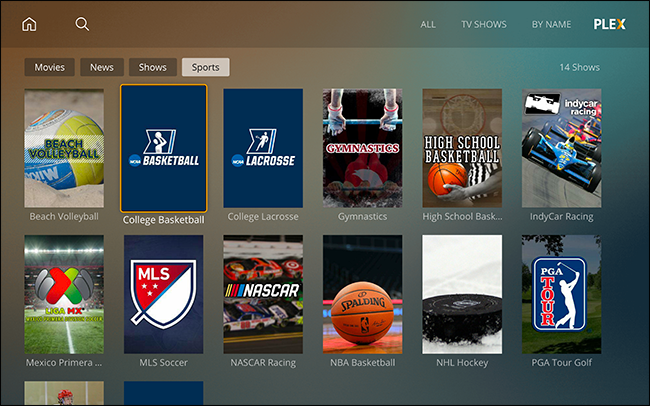Image resolution: width=650 pixels, height=406 pixels.
Task: Click the 'Mexico Primera ...' title text
Action: (64, 362)
